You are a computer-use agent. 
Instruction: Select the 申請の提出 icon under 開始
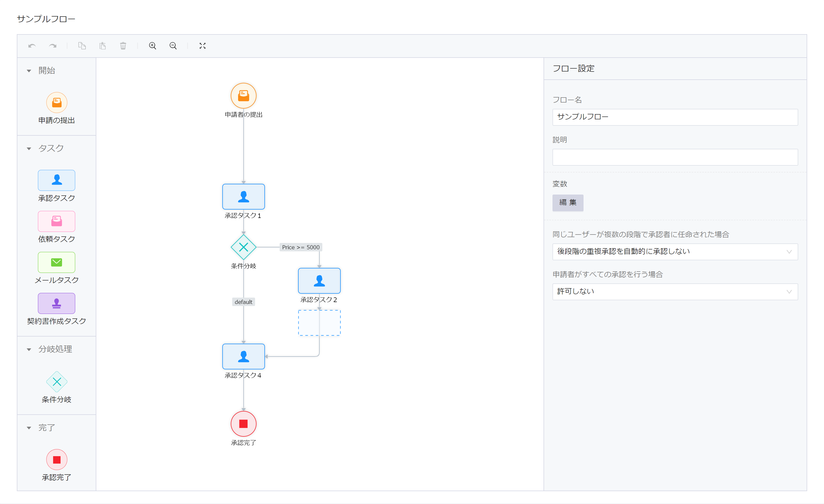coord(56,103)
